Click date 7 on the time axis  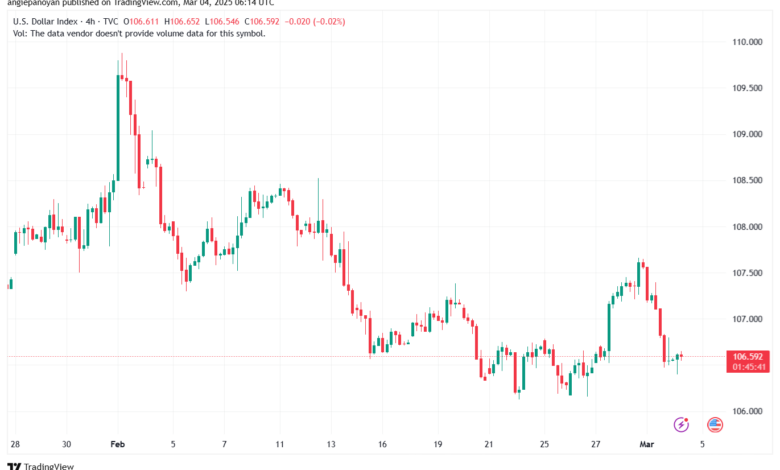(224, 444)
